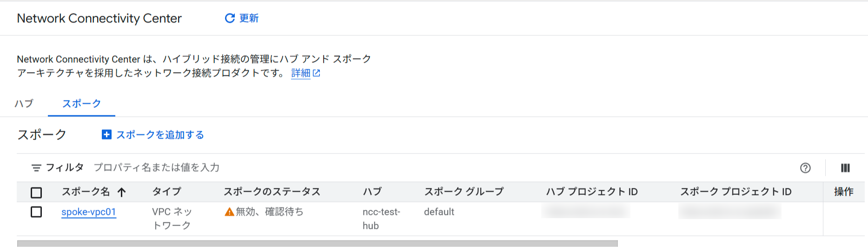Open the external link icon next to 詳細
The height and width of the screenshot is (247, 868).
317,73
